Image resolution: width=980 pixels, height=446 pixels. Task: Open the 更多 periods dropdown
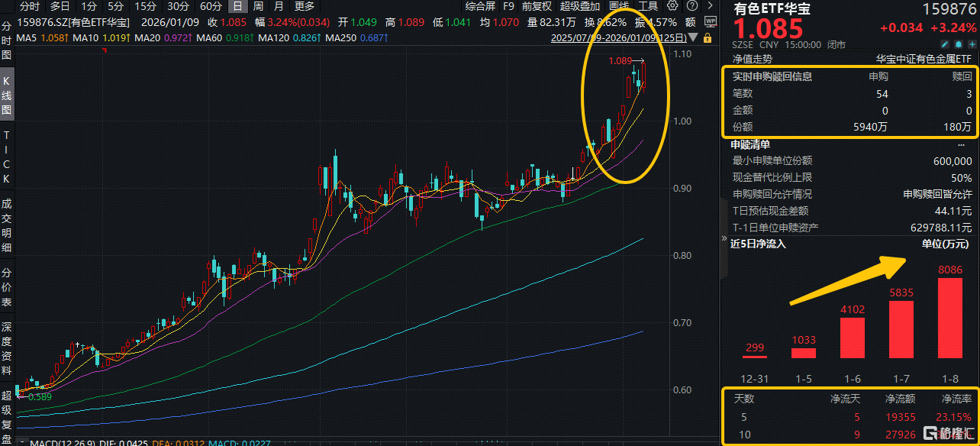(305, 6)
